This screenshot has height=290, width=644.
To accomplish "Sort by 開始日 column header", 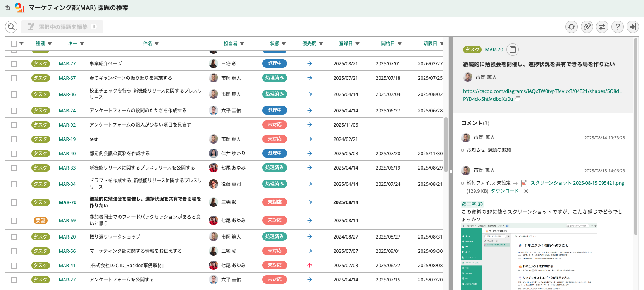I will 391,43.
